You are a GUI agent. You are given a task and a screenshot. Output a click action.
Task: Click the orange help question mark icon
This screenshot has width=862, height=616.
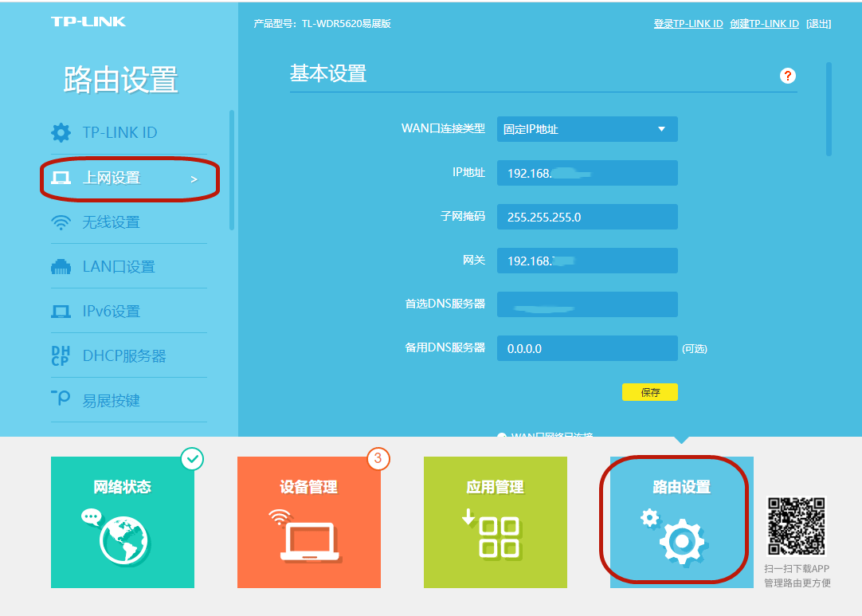pyautogui.click(x=788, y=76)
